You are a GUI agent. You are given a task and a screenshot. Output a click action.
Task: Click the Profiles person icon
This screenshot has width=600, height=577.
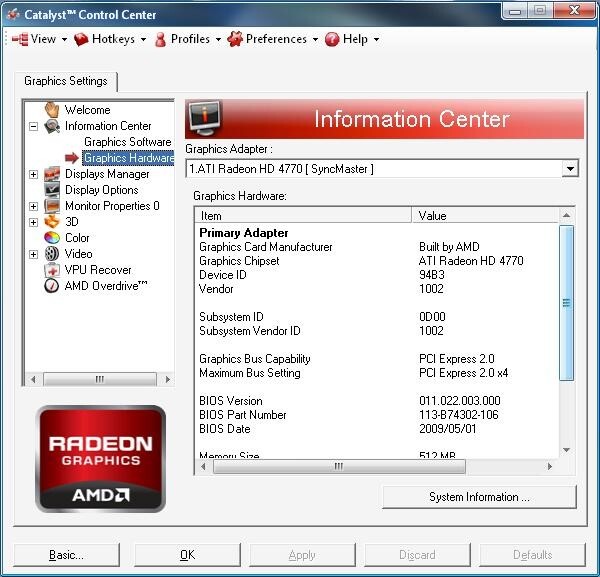point(161,39)
